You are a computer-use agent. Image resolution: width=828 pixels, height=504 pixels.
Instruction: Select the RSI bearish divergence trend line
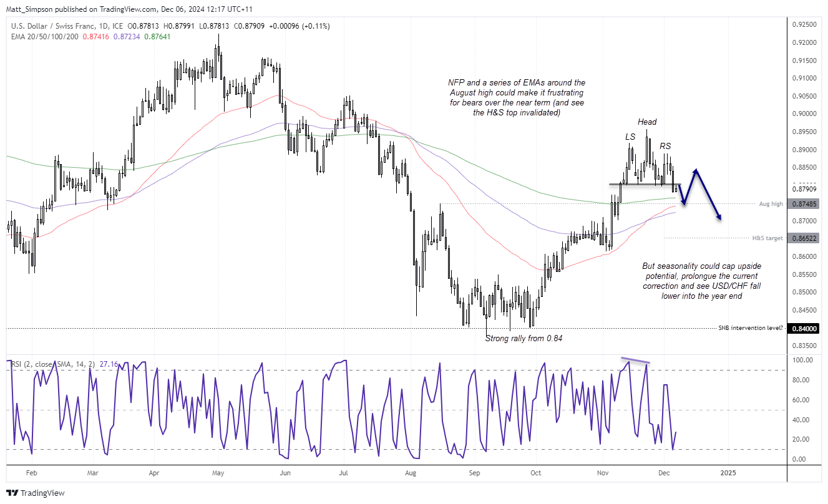[x=636, y=361]
